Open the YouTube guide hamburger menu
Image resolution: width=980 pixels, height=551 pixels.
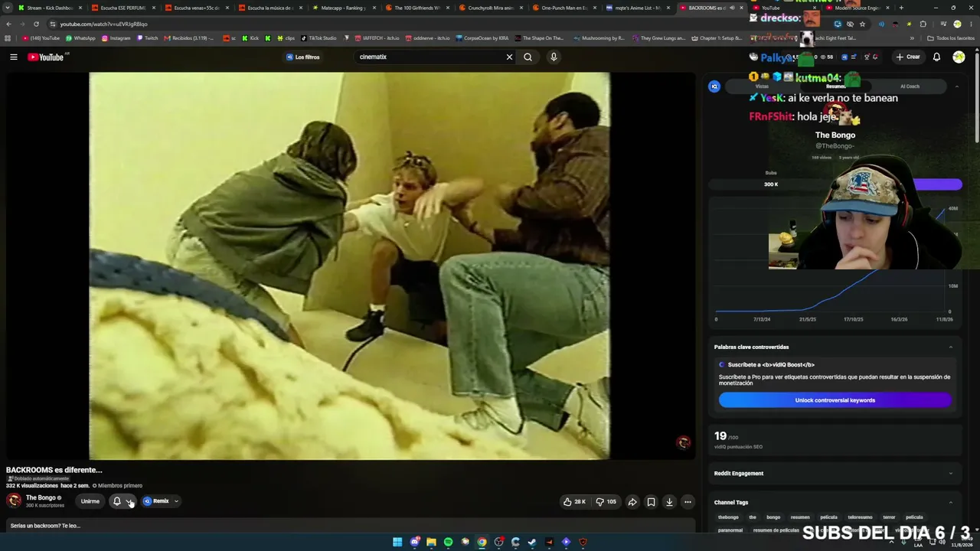pyautogui.click(x=13, y=57)
